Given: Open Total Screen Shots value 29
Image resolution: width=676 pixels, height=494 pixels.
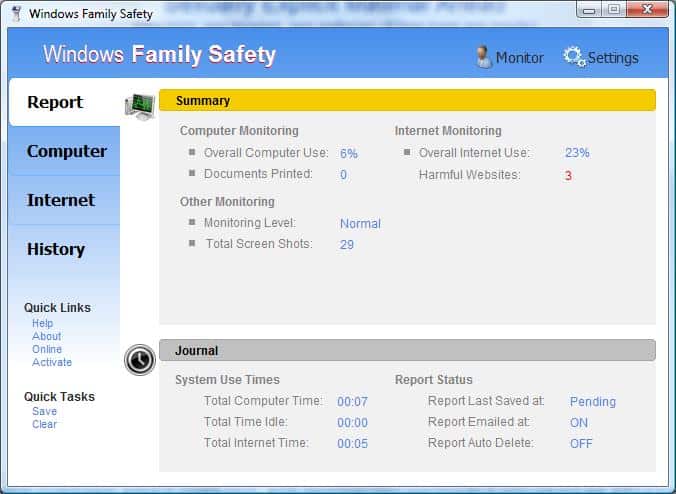Looking at the screenshot, I should [346, 244].
